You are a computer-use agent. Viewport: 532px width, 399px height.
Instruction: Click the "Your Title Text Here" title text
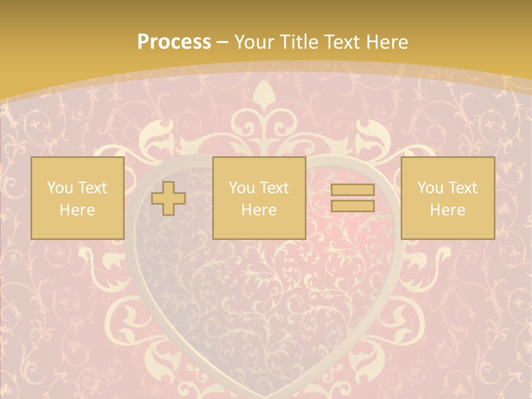coord(321,42)
